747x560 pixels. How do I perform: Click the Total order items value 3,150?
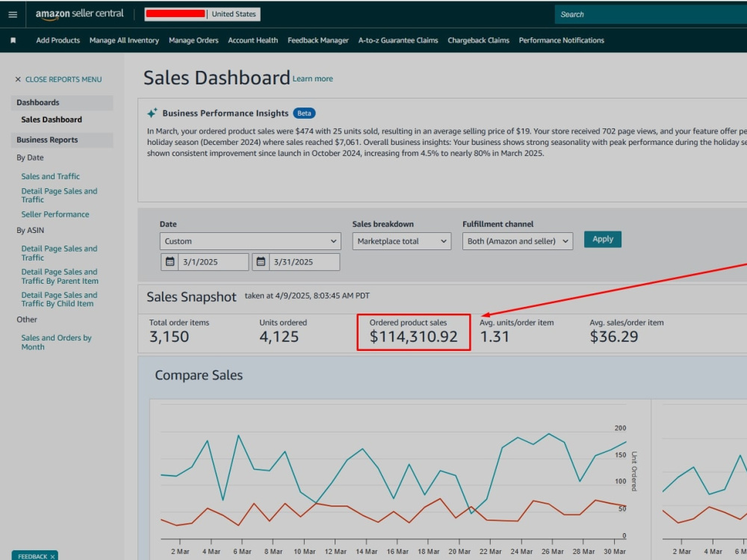pos(169,337)
